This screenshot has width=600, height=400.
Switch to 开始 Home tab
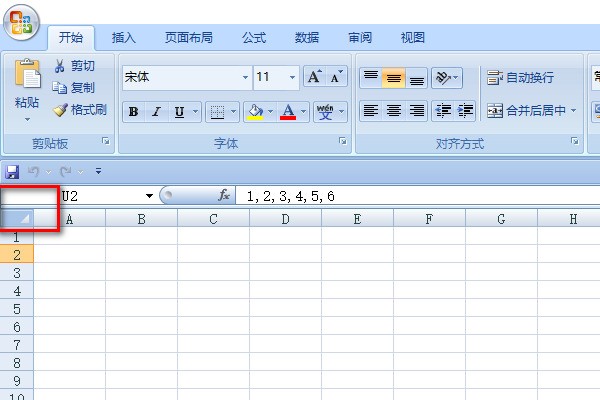pyautogui.click(x=71, y=38)
